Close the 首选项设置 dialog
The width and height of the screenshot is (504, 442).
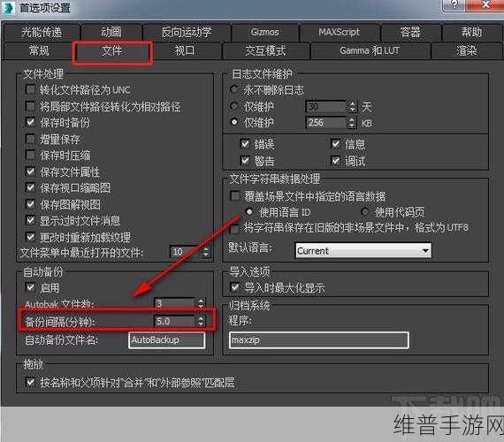pos(486,4)
